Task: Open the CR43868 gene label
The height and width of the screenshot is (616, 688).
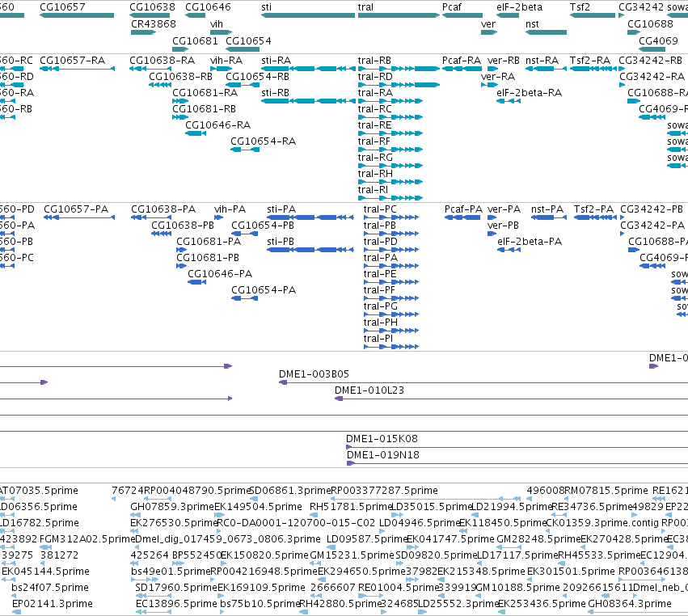Action: (153, 23)
